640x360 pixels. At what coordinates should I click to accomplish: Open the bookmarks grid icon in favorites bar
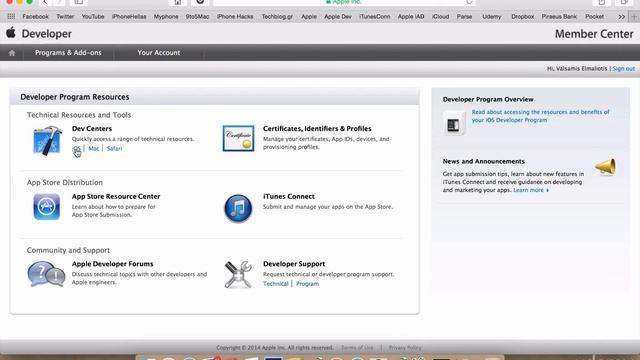[11, 17]
